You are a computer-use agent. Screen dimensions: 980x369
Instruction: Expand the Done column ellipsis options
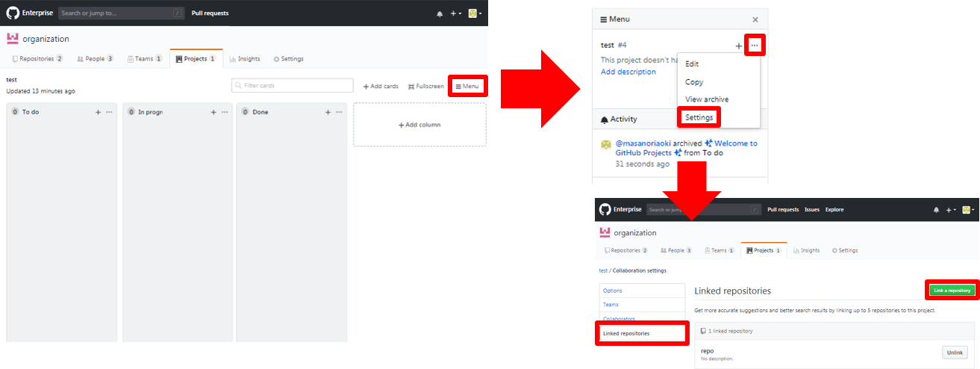tap(340, 112)
